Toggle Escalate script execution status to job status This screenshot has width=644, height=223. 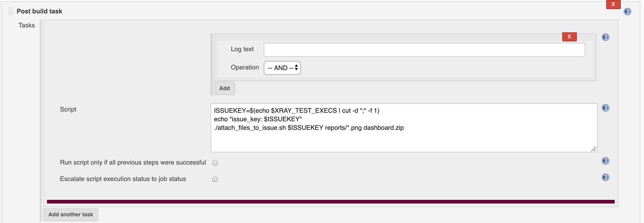pos(215,179)
